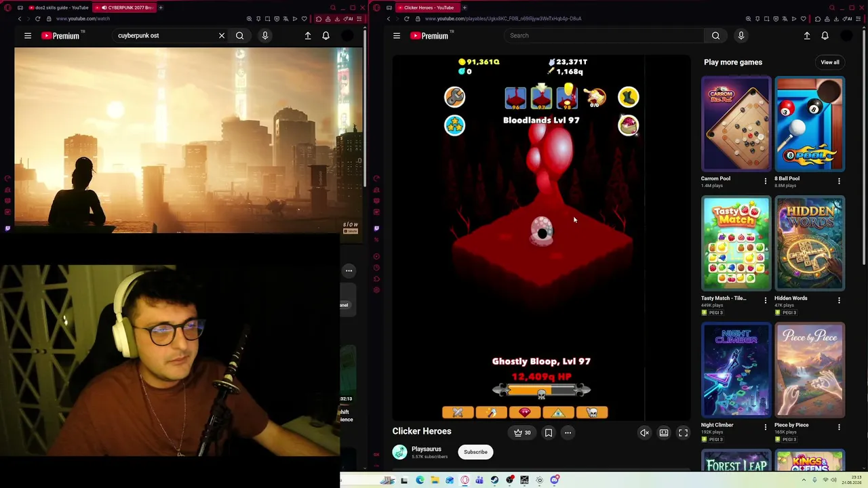868x488 pixels.
Task: Click the mercenary hand icon showing 0/0
Action: (595, 98)
